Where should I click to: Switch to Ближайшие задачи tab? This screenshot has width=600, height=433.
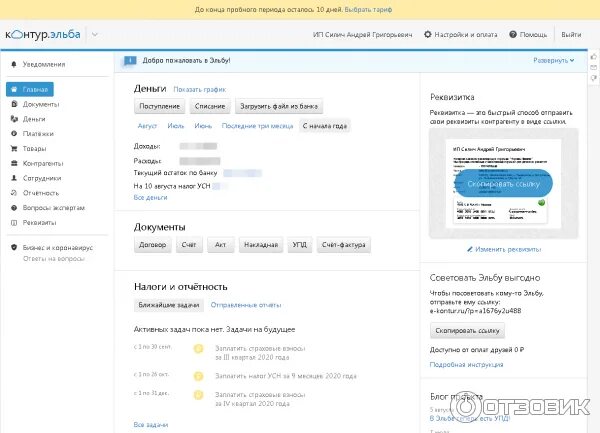tap(168, 305)
